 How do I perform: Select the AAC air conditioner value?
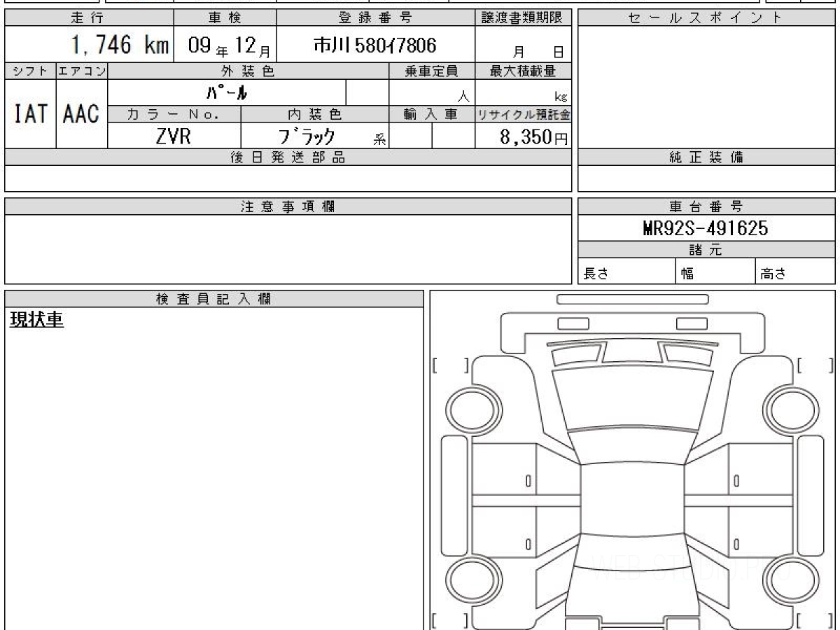coord(82,113)
